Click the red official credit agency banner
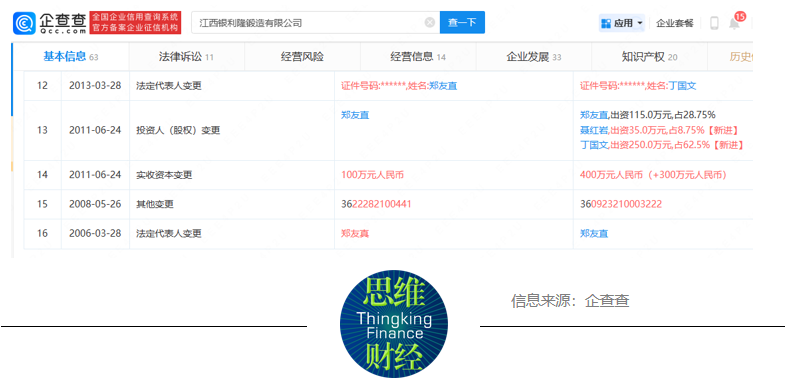785x387 pixels. click(135, 23)
